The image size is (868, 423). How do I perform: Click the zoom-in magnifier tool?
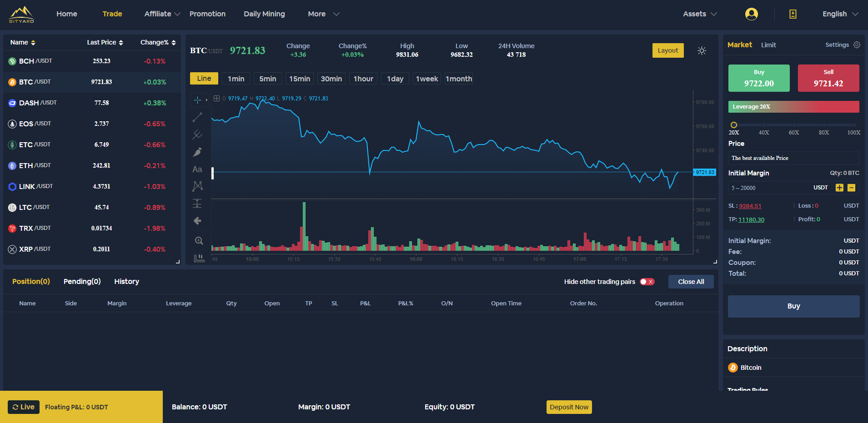(199, 241)
